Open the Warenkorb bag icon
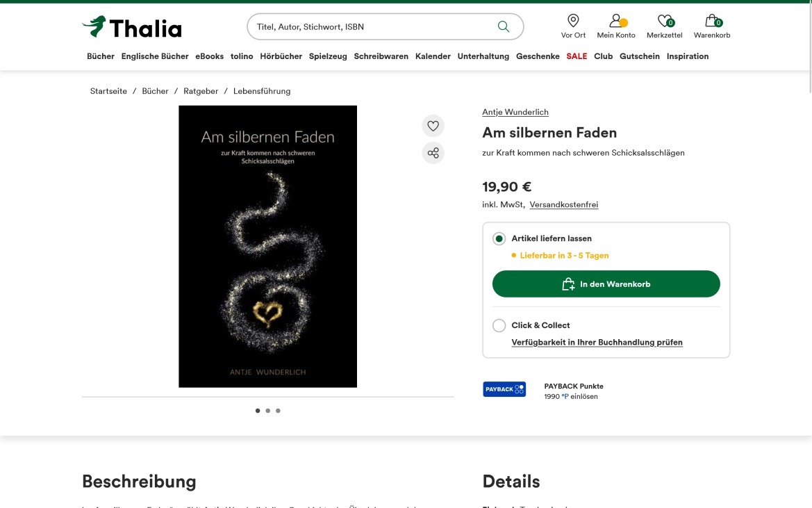Viewport: 812px width, 508px height. click(711, 21)
